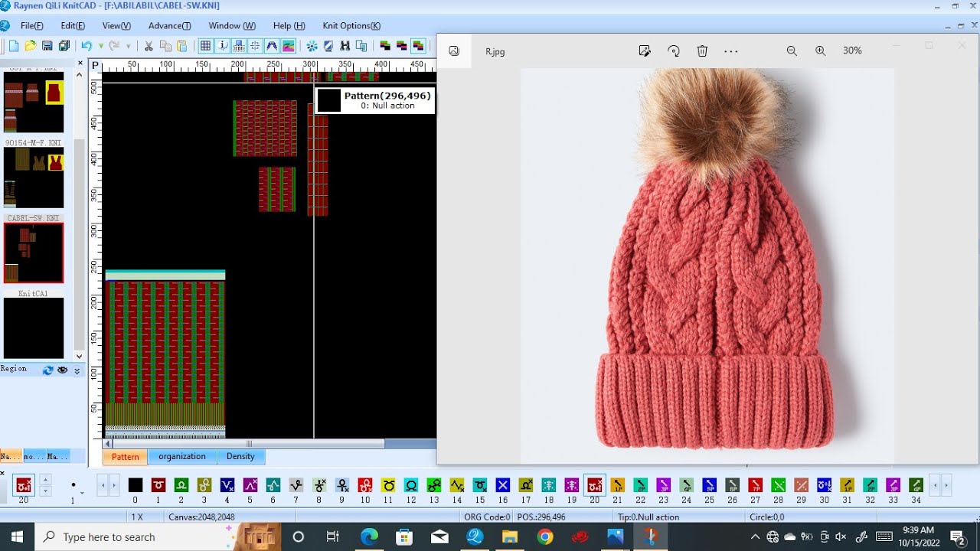This screenshot has height=551, width=980.
Task: Click the find binoculars toolbar icon
Action: click(345, 46)
